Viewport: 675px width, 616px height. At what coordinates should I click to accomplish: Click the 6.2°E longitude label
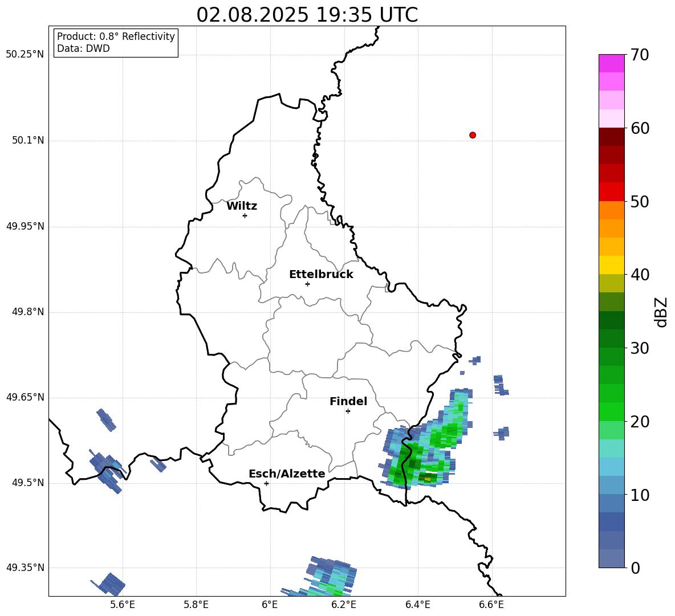[344, 605]
